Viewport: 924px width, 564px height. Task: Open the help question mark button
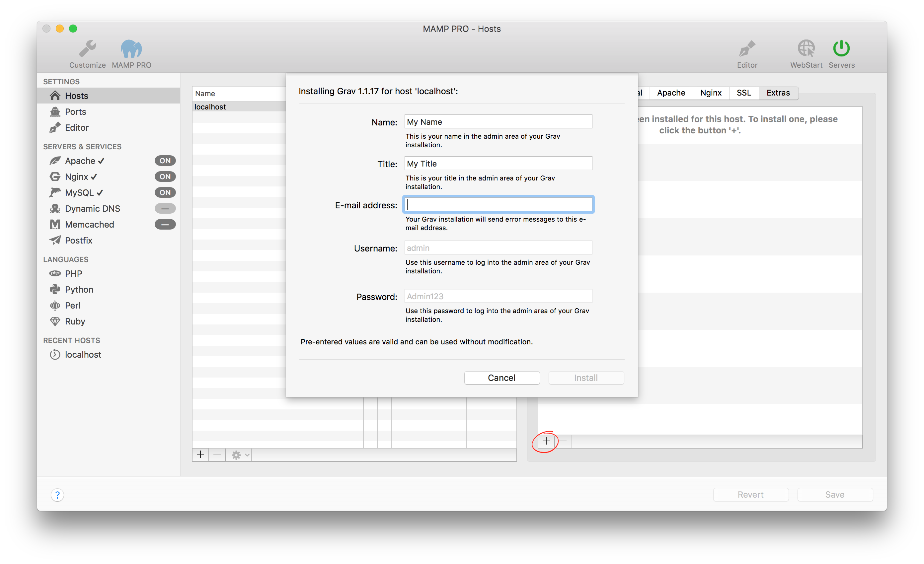[x=57, y=495]
